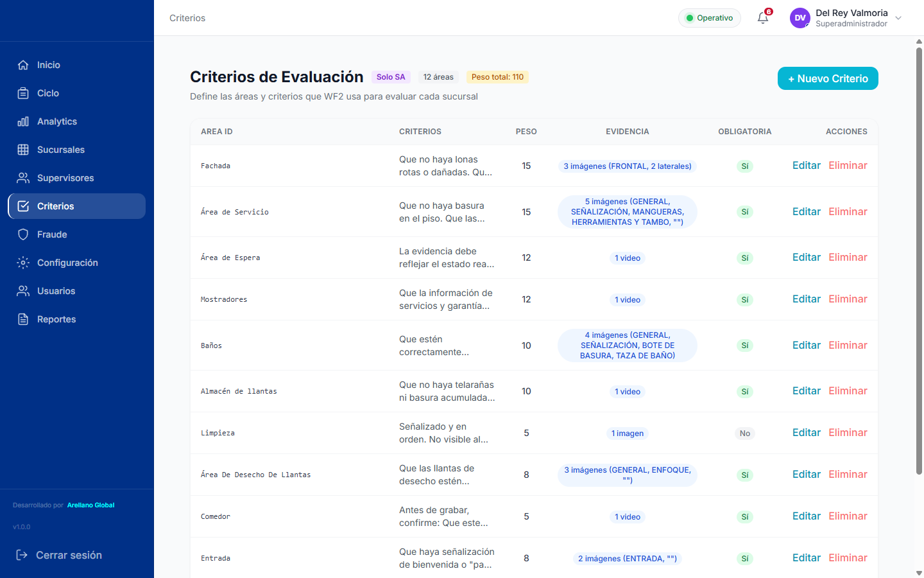Click the Reportes document icon
The width and height of the screenshot is (924, 578).
[23, 319]
